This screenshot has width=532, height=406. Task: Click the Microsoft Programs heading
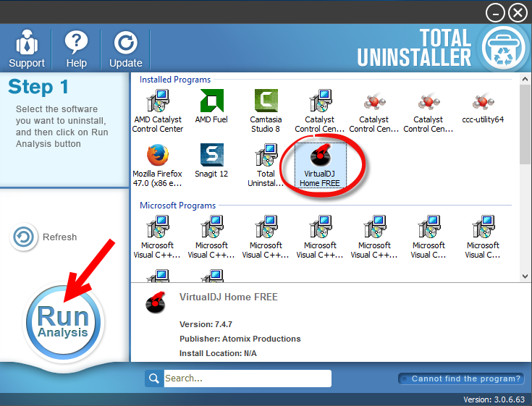coord(178,206)
